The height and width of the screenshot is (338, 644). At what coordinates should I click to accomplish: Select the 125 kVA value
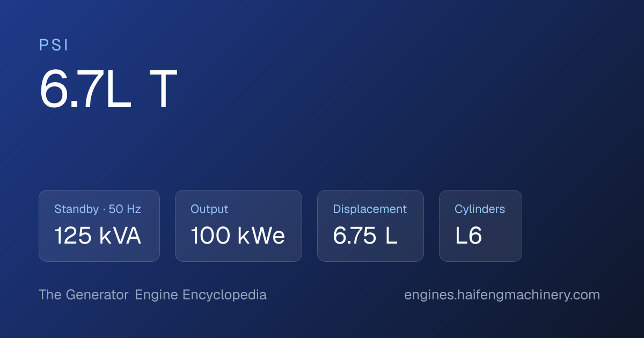[98, 236]
